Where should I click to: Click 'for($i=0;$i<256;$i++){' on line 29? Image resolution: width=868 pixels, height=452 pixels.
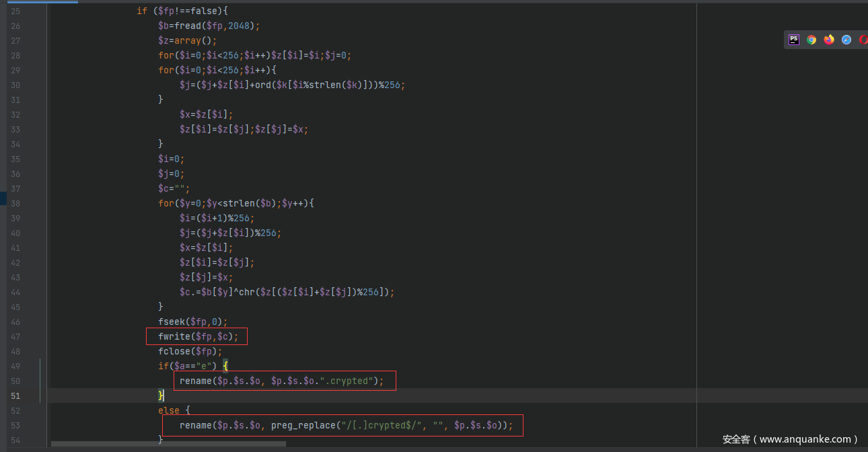click(217, 70)
